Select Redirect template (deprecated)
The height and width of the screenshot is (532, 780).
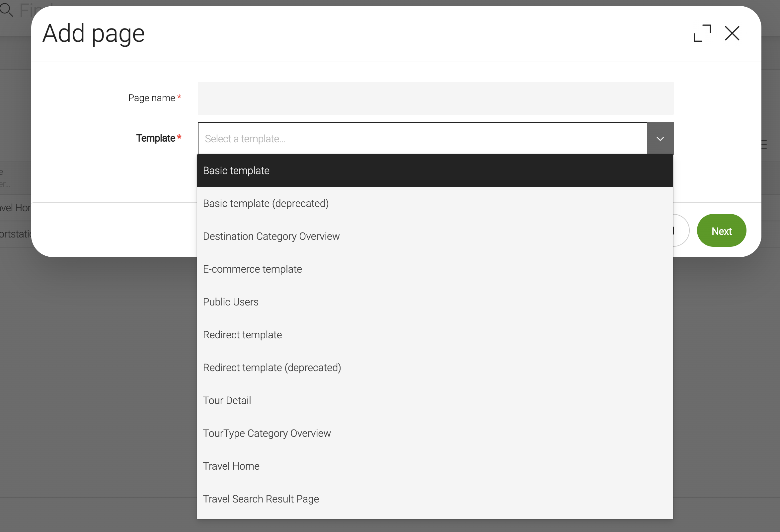[435, 368]
